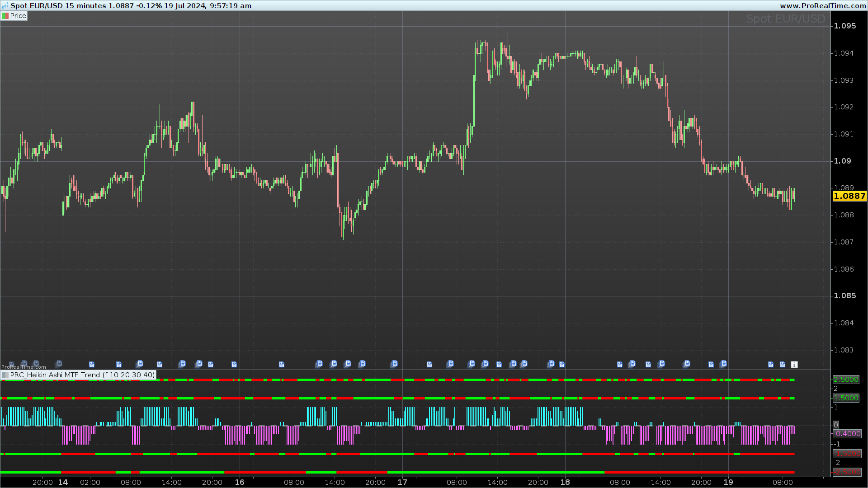Image resolution: width=868 pixels, height=488 pixels.
Task: Click the grey icon in the PRC_Heikin Ashi label
Action: coord(5,375)
